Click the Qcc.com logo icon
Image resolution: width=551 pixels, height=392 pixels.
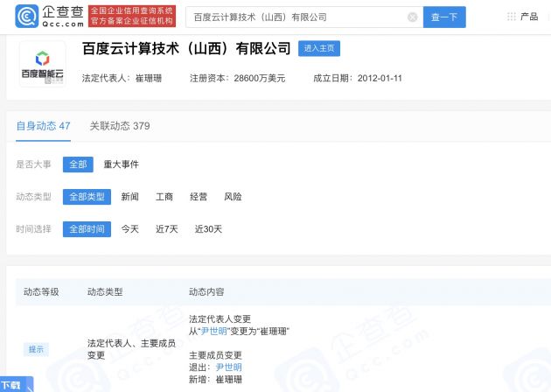coord(27,16)
